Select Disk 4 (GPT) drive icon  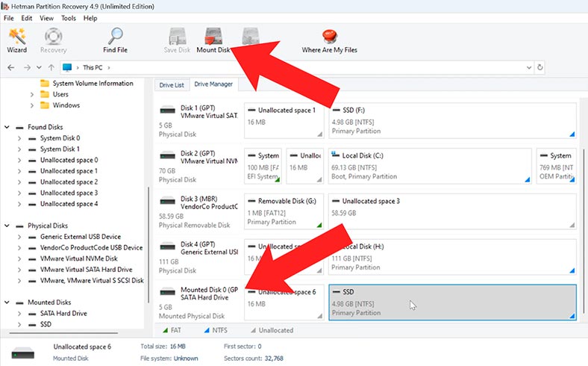[167, 246]
